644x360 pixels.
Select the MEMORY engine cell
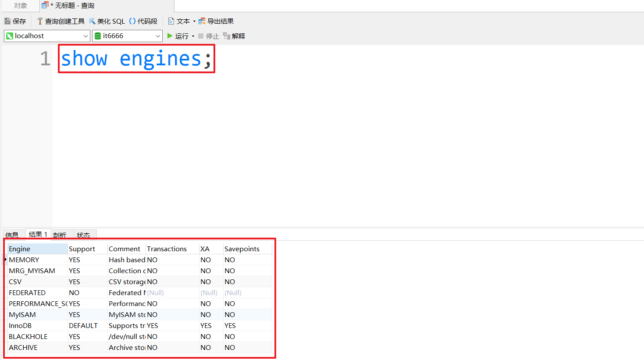pyautogui.click(x=38, y=260)
